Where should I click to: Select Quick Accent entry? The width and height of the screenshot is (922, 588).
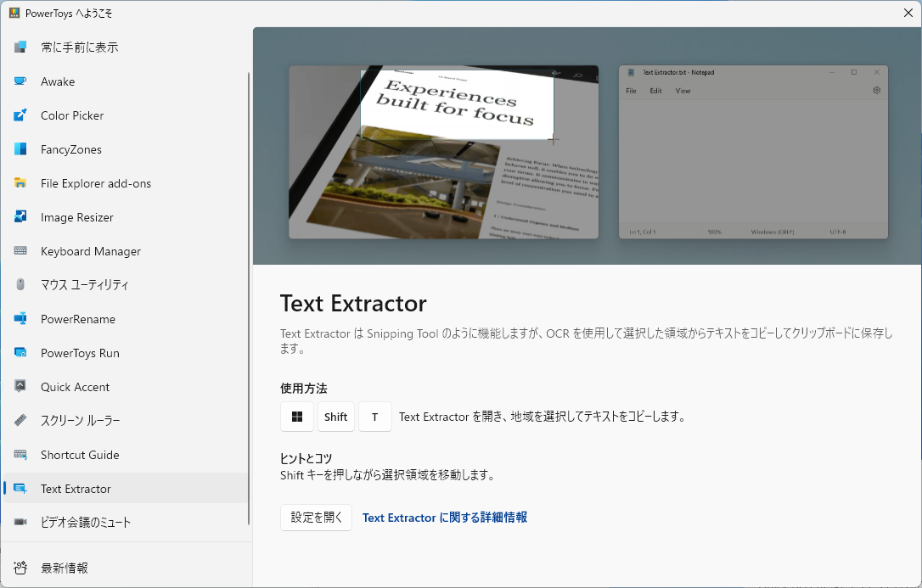pos(126,387)
